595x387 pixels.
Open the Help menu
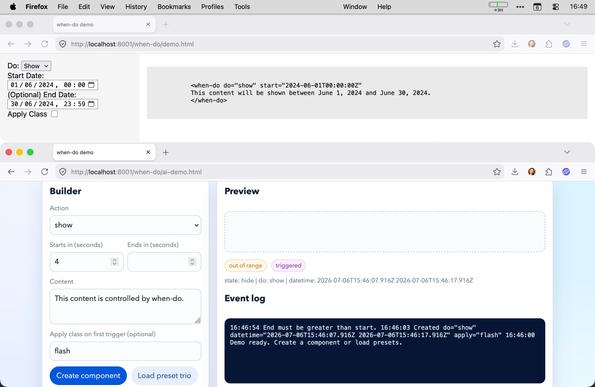click(x=384, y=7)
